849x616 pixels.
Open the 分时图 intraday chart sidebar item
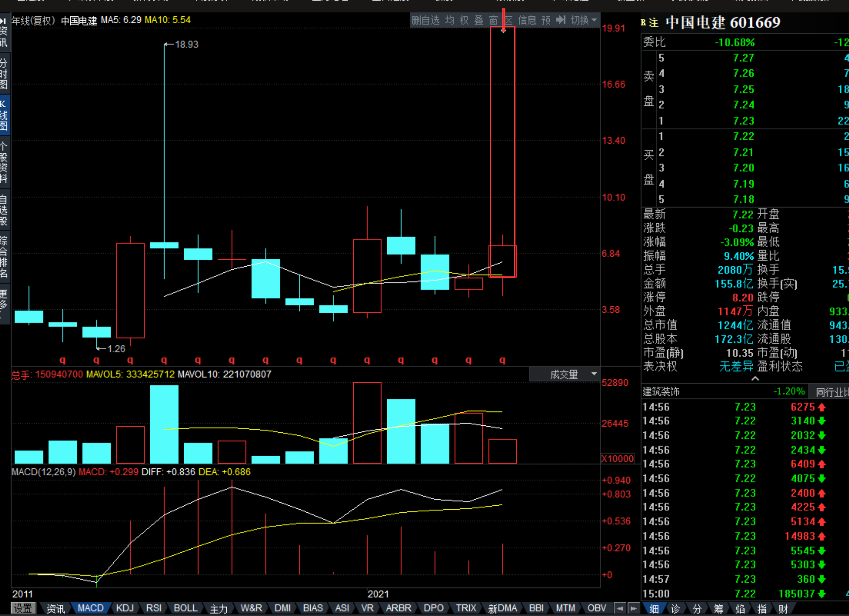click(4, 74)
